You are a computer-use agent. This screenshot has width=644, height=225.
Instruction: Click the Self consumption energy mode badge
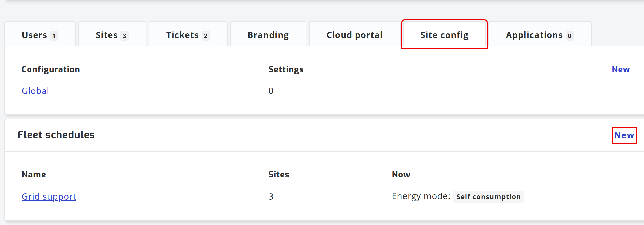(488, 197)
